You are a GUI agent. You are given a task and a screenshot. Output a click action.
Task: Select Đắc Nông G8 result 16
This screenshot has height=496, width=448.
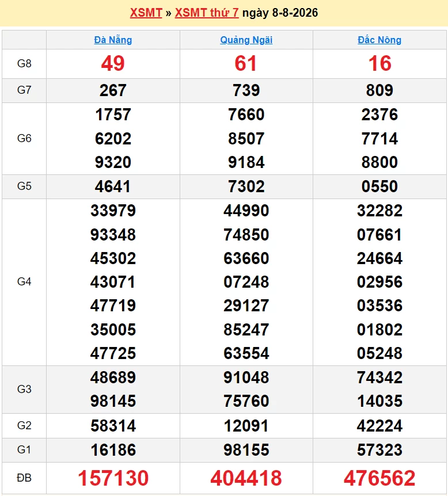(x=380, y=63)
